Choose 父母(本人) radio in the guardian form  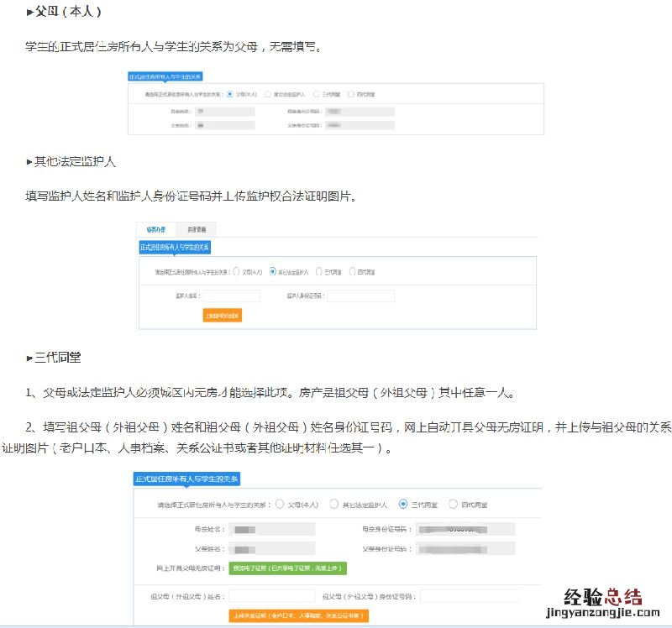pyautogui.click(x=237, y=272)
